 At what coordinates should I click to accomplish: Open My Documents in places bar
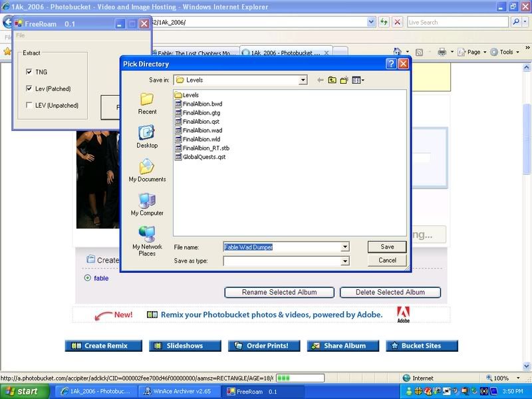(147, 171)
